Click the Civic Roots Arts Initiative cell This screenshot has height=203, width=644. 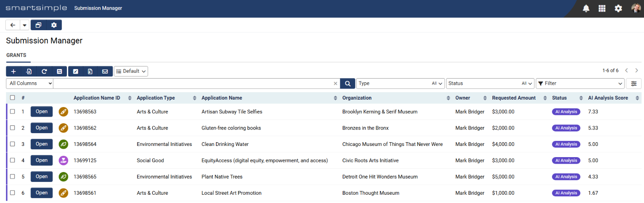[370, 160]
